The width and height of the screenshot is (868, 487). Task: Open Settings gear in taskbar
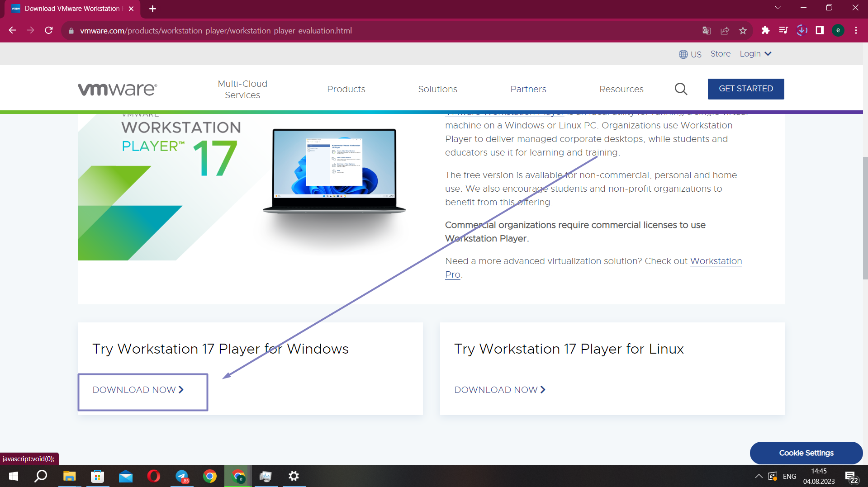(294, 476)
